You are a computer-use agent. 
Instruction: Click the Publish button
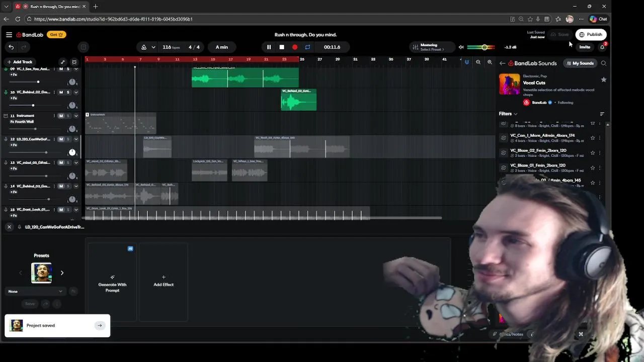coord(591,35)
